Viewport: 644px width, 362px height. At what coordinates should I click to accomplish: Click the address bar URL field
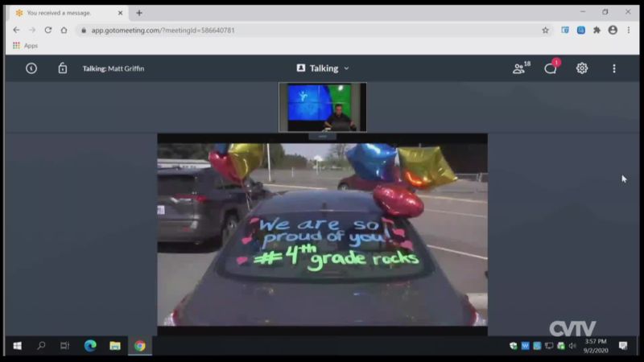pos(306,30)
